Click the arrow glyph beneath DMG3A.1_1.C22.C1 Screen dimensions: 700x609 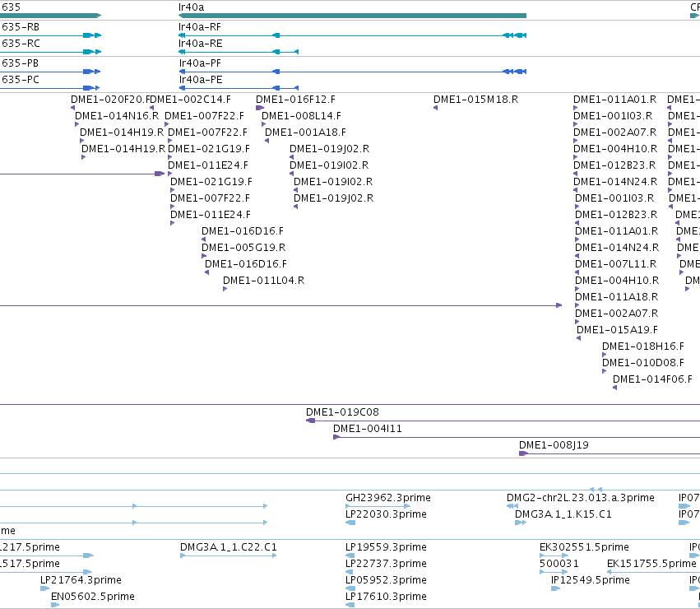(228, 556)
